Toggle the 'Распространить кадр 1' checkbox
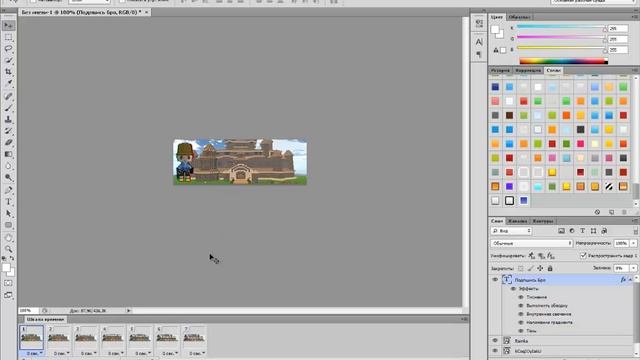 click(x=583, y=256)
